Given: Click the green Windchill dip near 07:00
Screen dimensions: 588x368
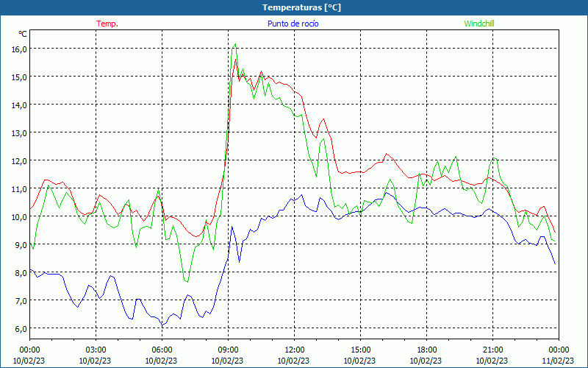Looking at the screenshot, I should click(187, 282).
